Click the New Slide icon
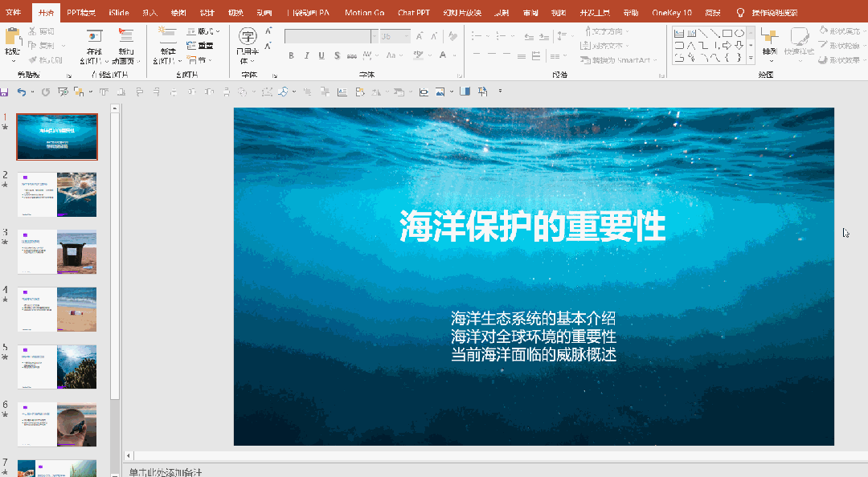This screenshot has height=477, width=868. (x=166, y=35)
